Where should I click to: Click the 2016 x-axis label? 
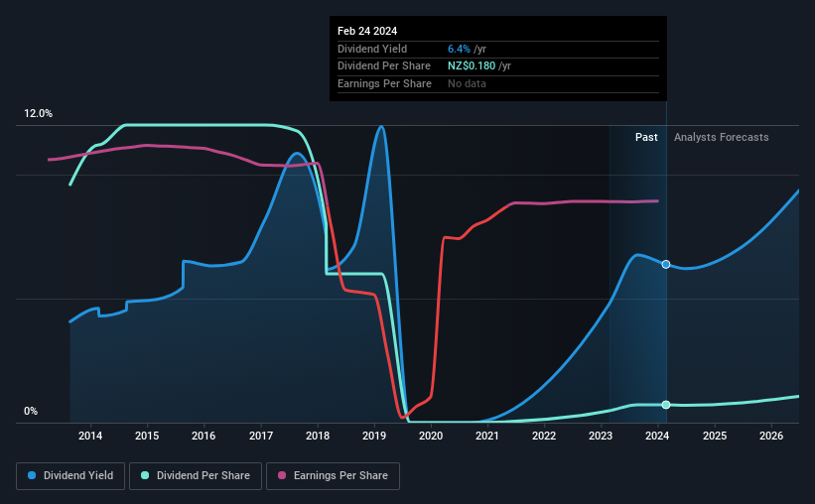point(204,436)
